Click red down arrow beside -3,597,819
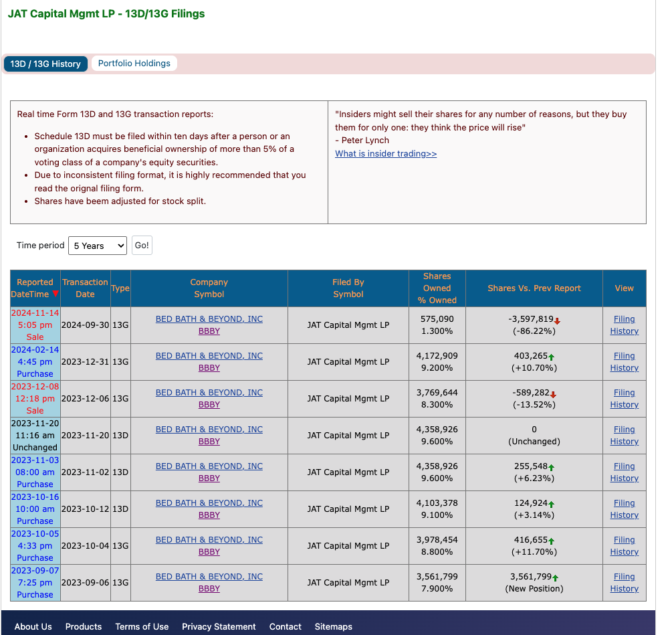672x635 pixels. click(557, 321)
